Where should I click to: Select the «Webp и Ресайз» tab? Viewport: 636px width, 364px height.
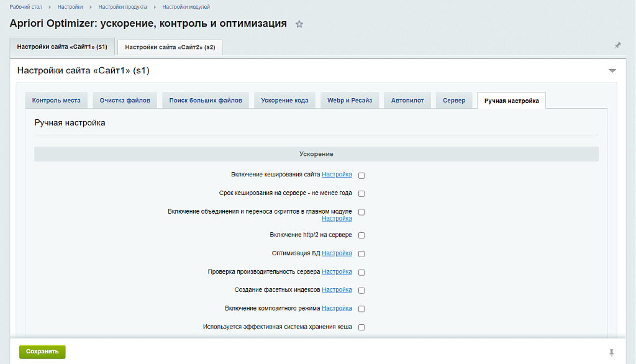[350, 99]
